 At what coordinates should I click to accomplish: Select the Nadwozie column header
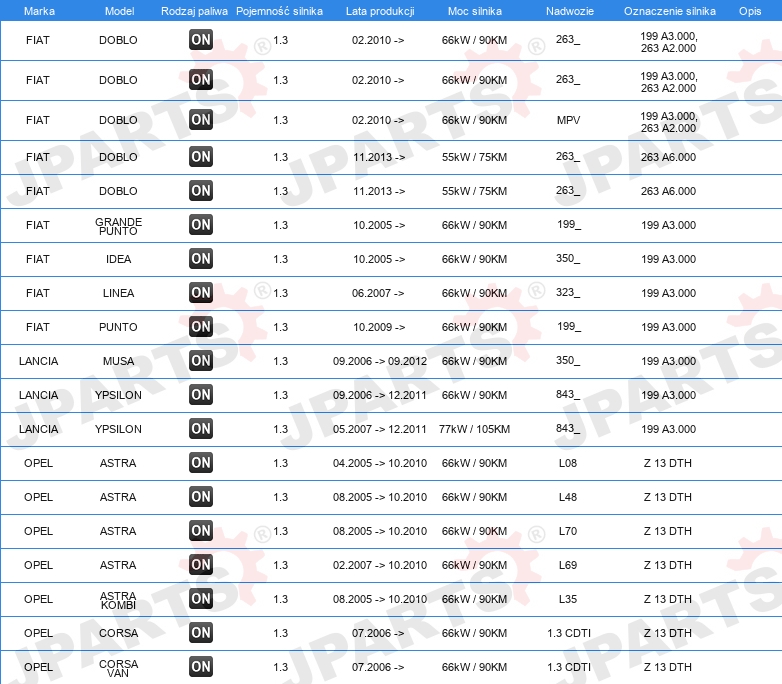(570, 11)
